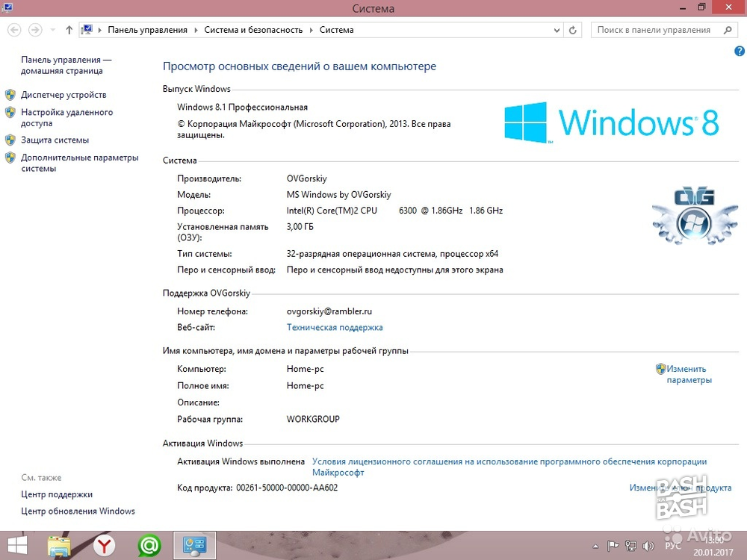Click shield icon beside Защита системы
This screenshot has height=560, width=747.
10,140
